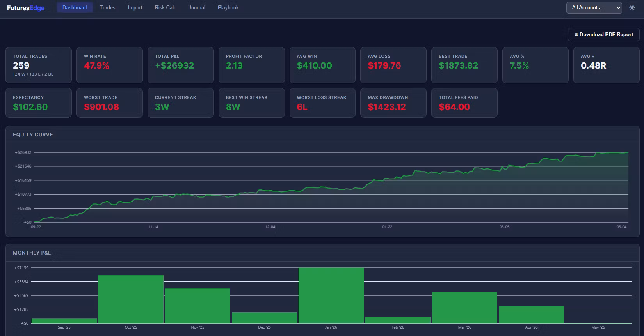This screenshot has width=644, height=336.
Task: Click the Jan '26 bar in Monthly P&L
Action: click(331, 295)
